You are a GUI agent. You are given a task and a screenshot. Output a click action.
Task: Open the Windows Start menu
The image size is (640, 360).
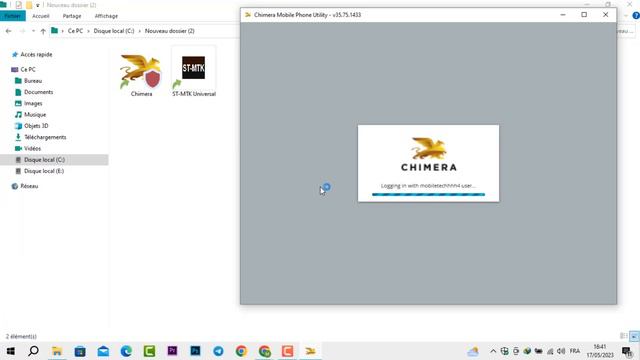(11, 351)
